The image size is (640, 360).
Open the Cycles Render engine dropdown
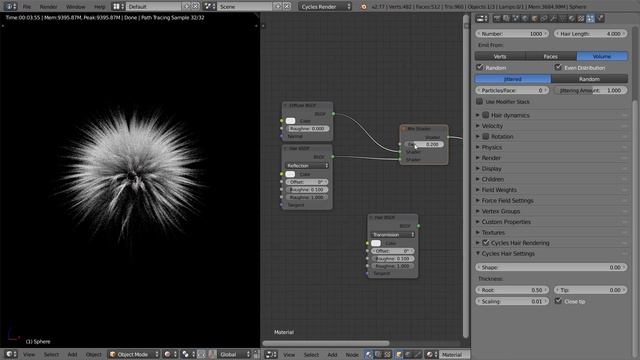[x=325, y=7]
